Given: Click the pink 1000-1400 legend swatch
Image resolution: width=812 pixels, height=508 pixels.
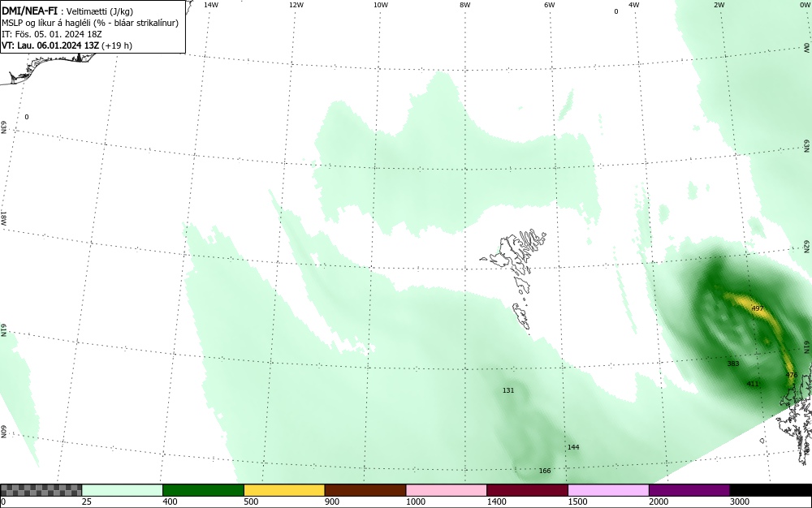Looking at the screenshot, I should 447,490.
